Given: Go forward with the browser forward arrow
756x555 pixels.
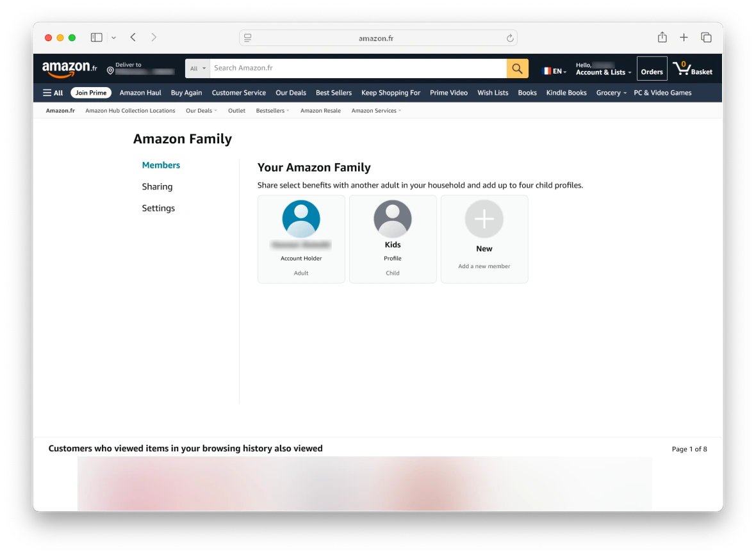Looking at the screenshot, I should (154, 37).
